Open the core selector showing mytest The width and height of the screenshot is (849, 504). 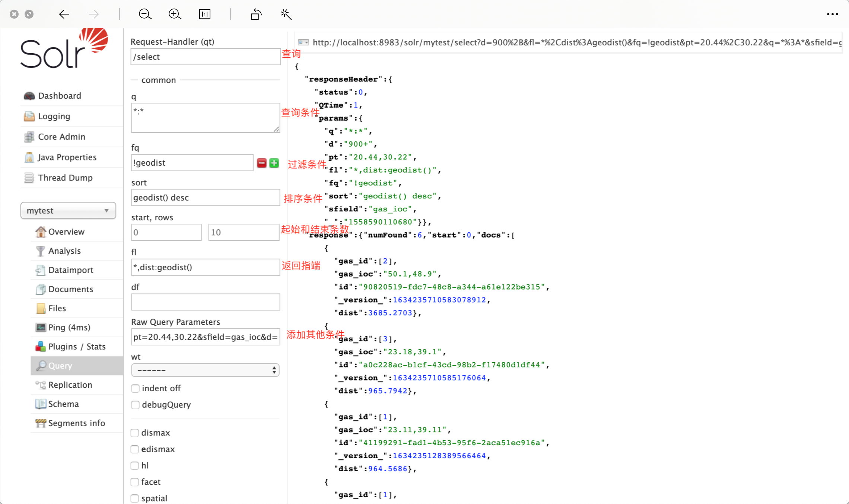[68, 210]
